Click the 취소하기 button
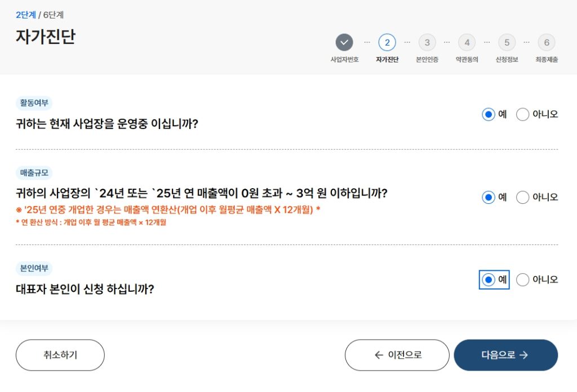 coord(60,355)
